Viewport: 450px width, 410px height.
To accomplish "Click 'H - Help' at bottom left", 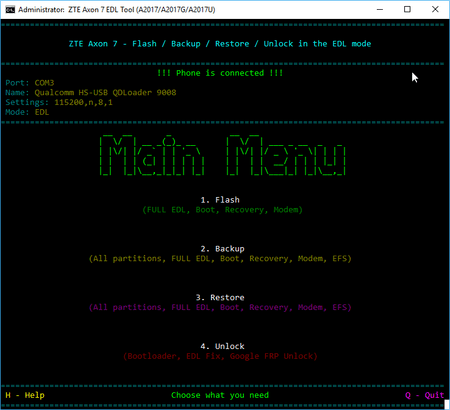I will pyautogui.click(x=25, y=395).
